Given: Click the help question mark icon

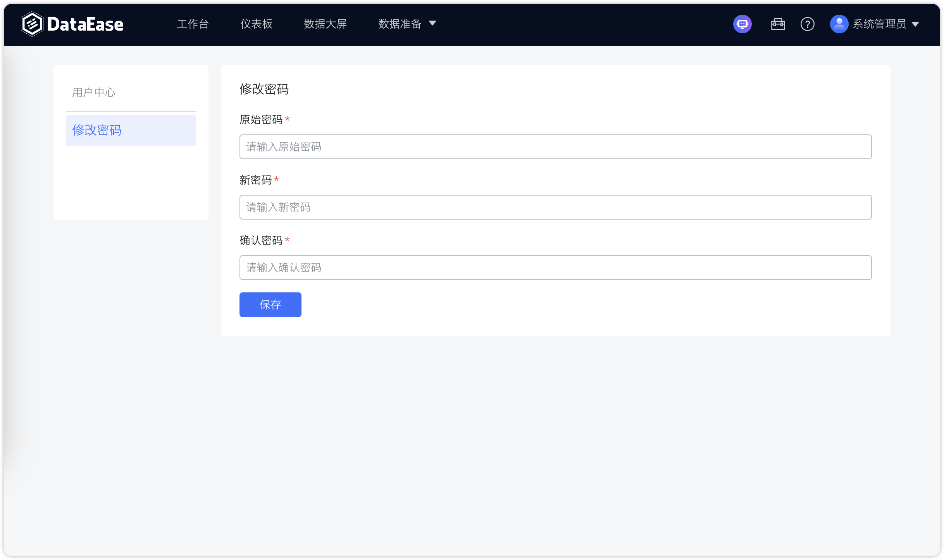Looking at the screenshot, I should [x=807, y=24].
